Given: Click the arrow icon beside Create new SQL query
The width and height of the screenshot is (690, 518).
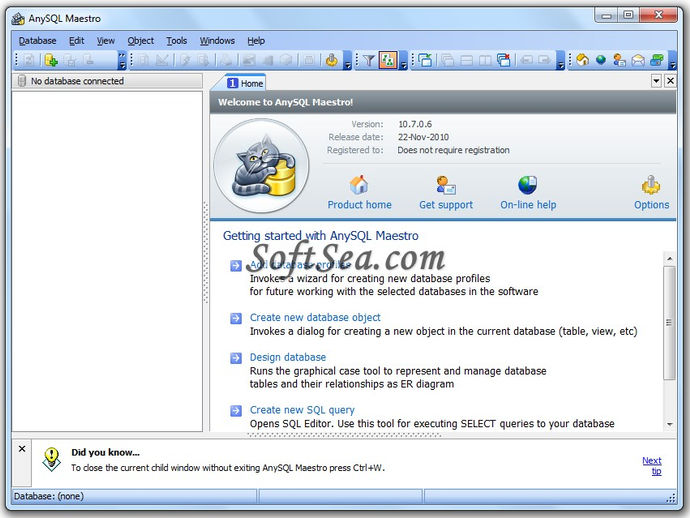Looking at the screenshot, I should pos(236,411).
